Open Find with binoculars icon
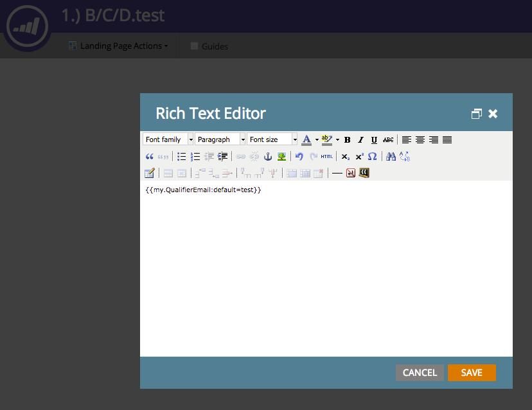This screenshot has height=410, width=532. (x=391, y=156)
